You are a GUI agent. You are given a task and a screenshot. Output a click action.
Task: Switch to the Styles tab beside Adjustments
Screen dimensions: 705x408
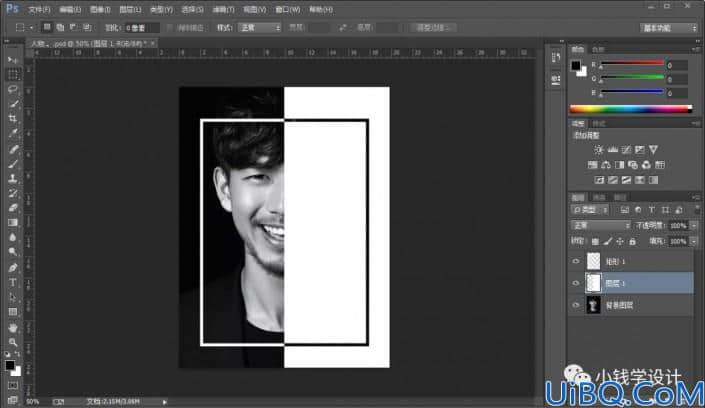tap(599, 124)
